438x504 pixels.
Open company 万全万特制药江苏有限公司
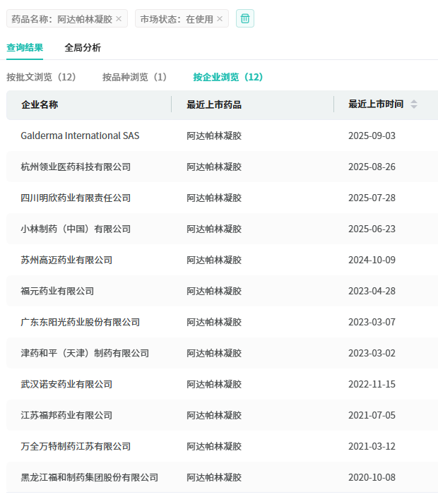pos(76,446)
